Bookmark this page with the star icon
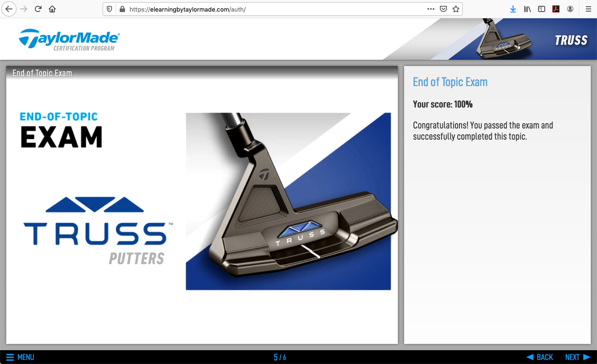 [x=455, y=9]
